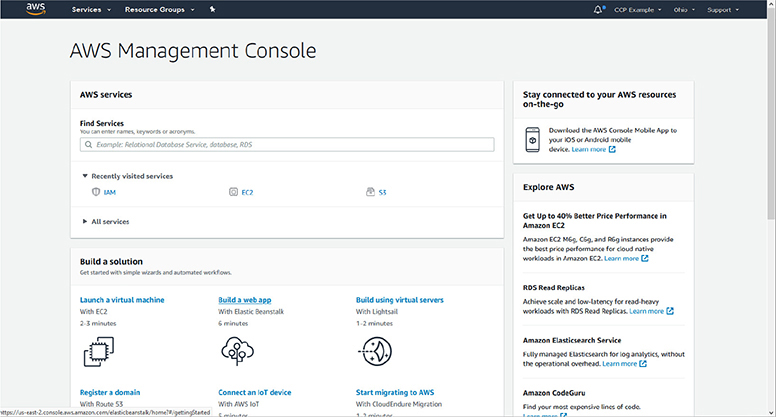The height and width of the screenshot is (417, 776).
Task: Click the EC2 chip icon under Launch a virtual machine
Action: click(x=97, y=349)
